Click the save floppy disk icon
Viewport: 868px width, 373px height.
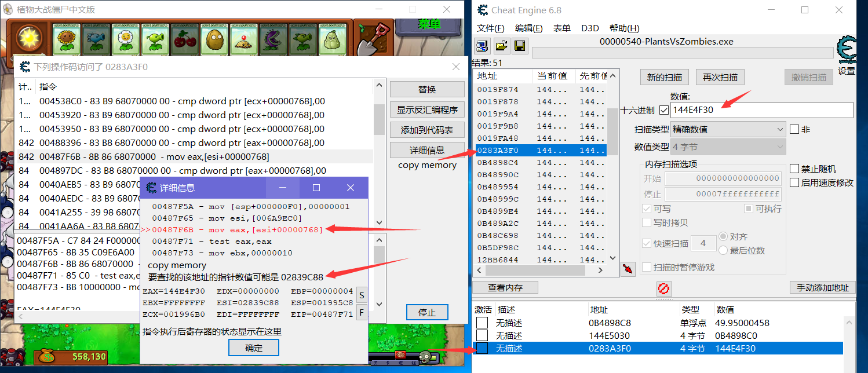(x=520, y=46)
